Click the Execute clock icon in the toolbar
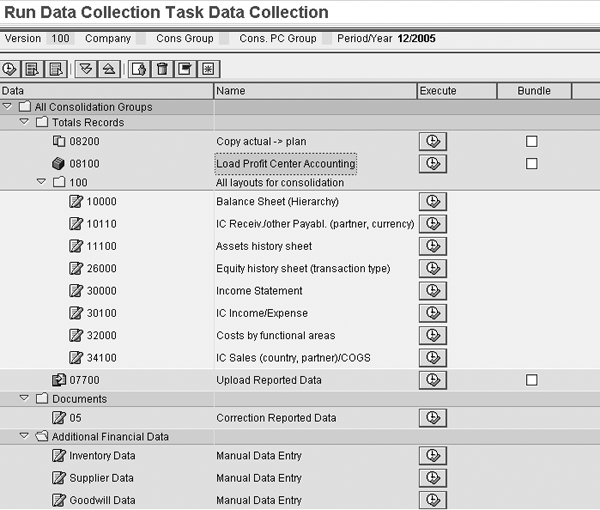The image size is (600, 510). [x=11, y=69]
